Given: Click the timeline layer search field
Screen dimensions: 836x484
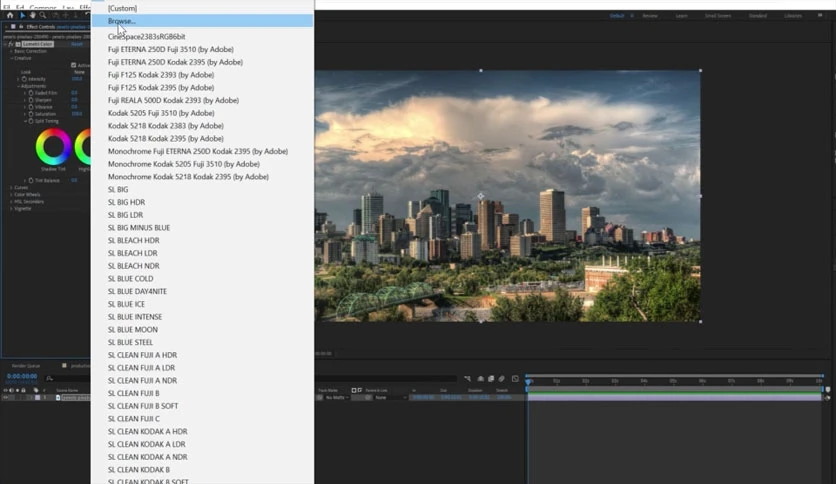Looking at the screenshot, I should (67, 378).
